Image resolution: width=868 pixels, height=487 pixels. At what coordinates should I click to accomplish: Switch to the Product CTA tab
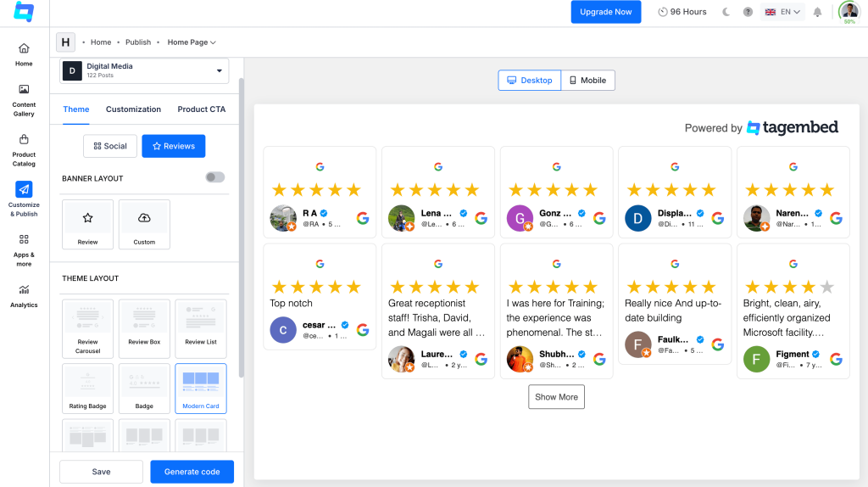tap(202, 109)
